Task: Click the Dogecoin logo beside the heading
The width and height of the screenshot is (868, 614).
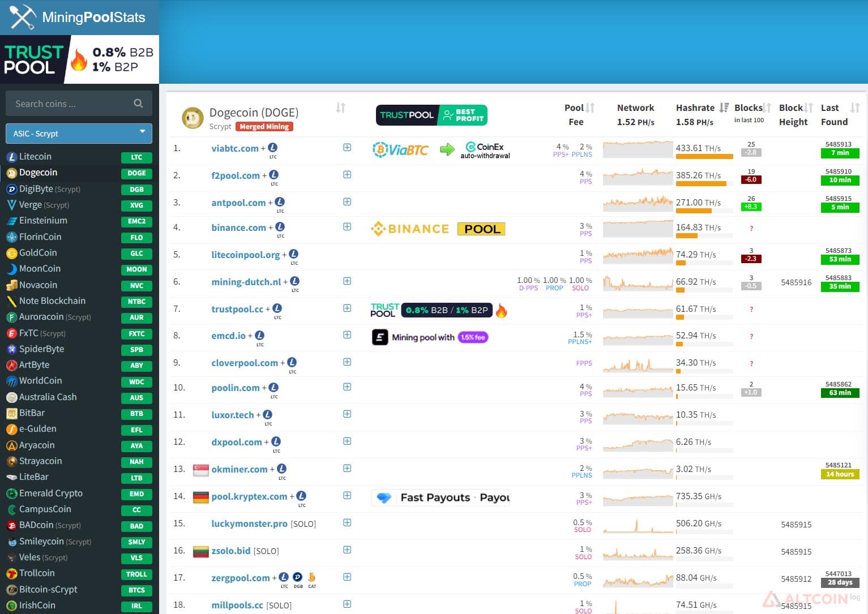Action: click(x=193, y=118)
